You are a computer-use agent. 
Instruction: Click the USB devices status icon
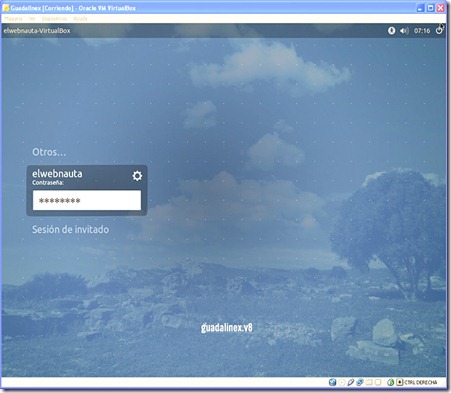point(350,382)
